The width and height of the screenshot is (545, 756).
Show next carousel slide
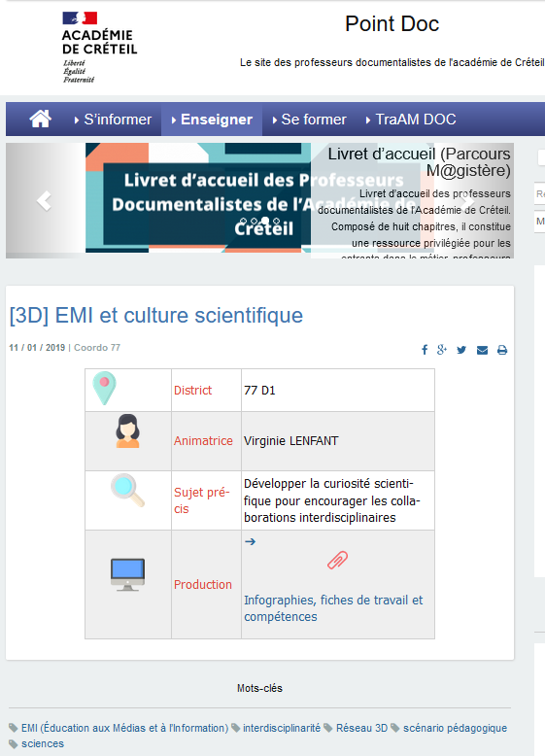[467, 200]
